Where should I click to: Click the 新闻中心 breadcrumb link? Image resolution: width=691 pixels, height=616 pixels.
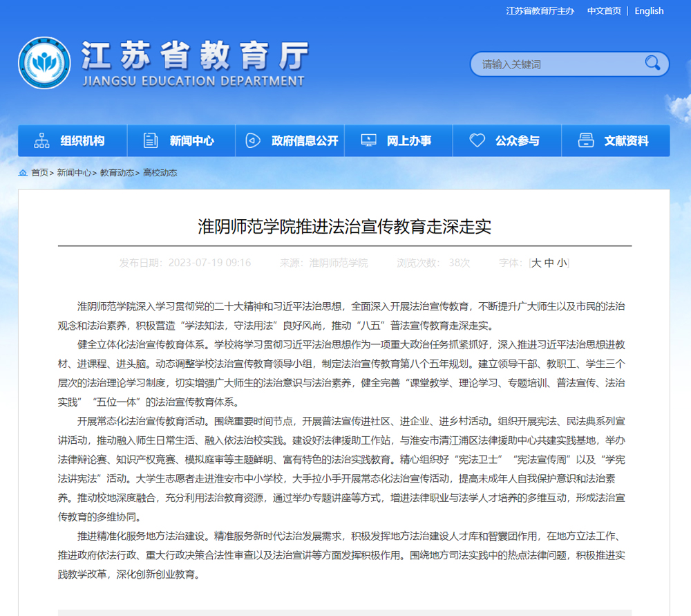pyautogui.click(x=74, y=173)
